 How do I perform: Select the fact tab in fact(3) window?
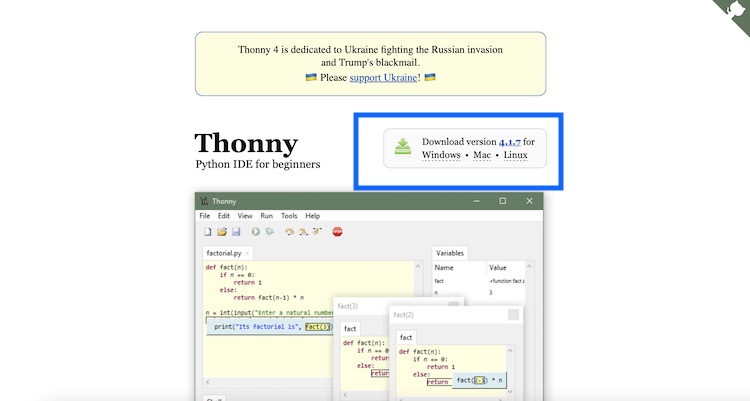(350, 329)
